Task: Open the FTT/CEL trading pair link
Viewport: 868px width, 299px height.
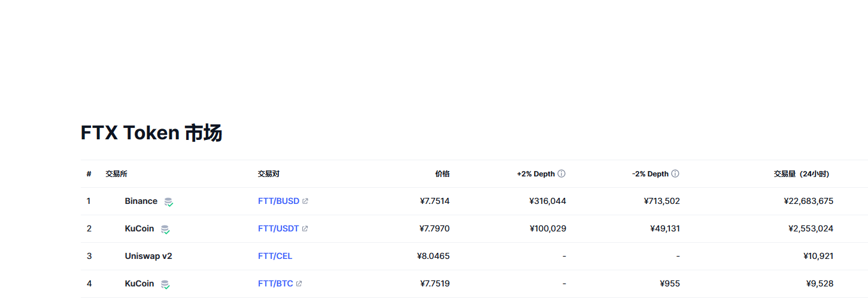Action: 275,257
